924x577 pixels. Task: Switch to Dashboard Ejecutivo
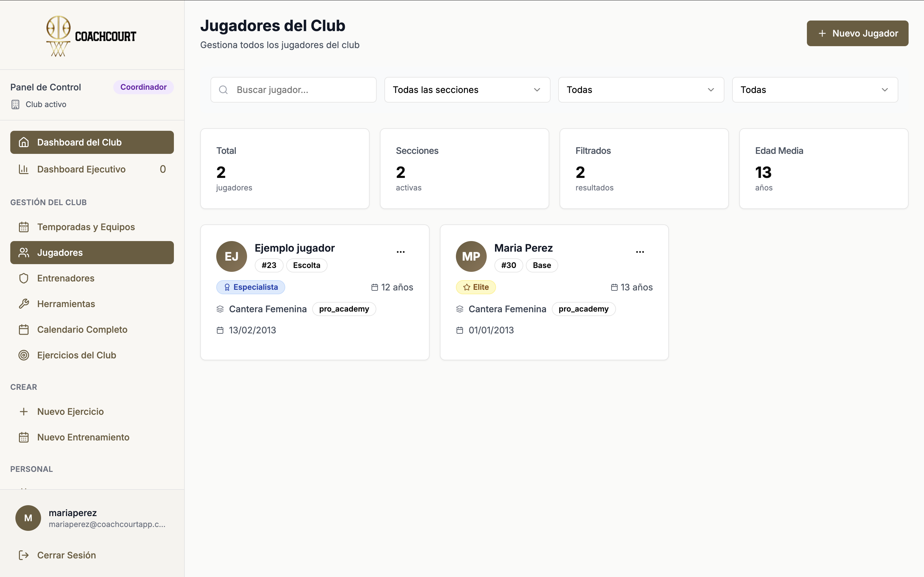[81, 169]
